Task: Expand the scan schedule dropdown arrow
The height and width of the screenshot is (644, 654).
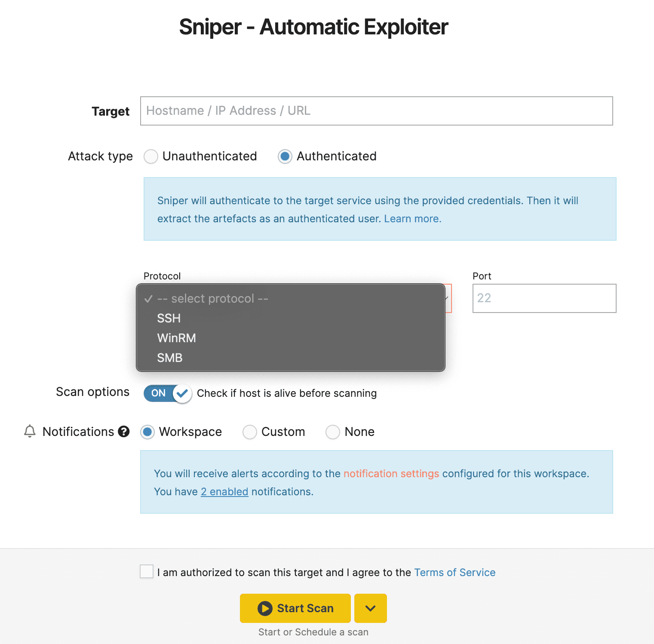Action: (x=371, y=608)
